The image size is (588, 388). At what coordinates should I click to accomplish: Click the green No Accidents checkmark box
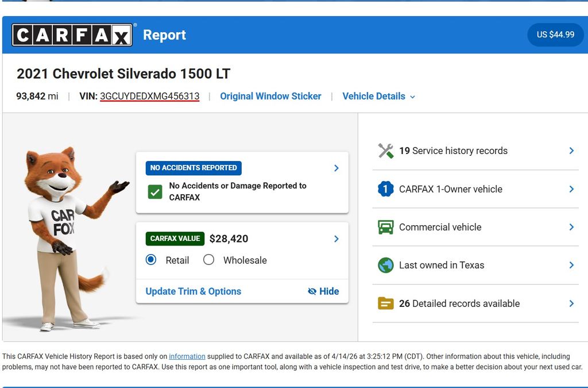pyautogui.click(x=155, y=192)
